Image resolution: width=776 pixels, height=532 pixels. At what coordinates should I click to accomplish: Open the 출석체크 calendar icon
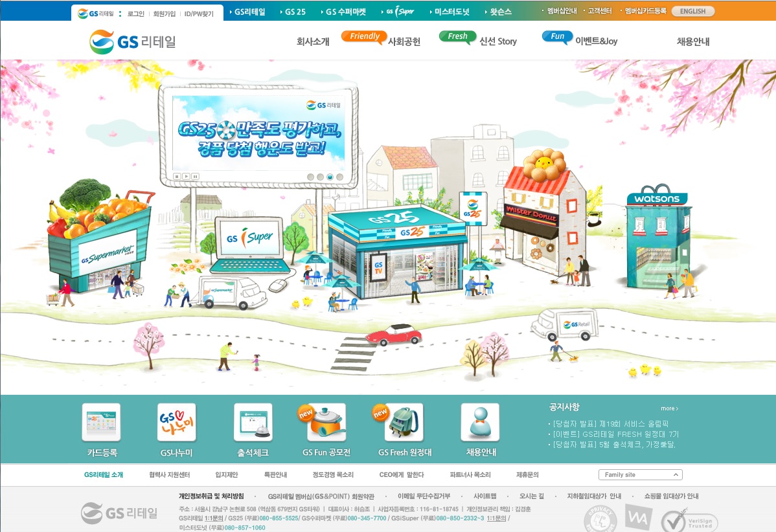pyautogui.click(x=253, y=422)
